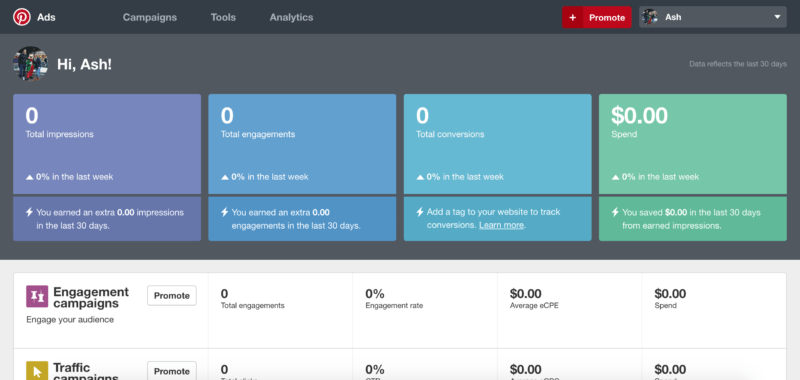Click 'Engage your audience' text
This screenshot has width=800, height=380.
(70, 320)
